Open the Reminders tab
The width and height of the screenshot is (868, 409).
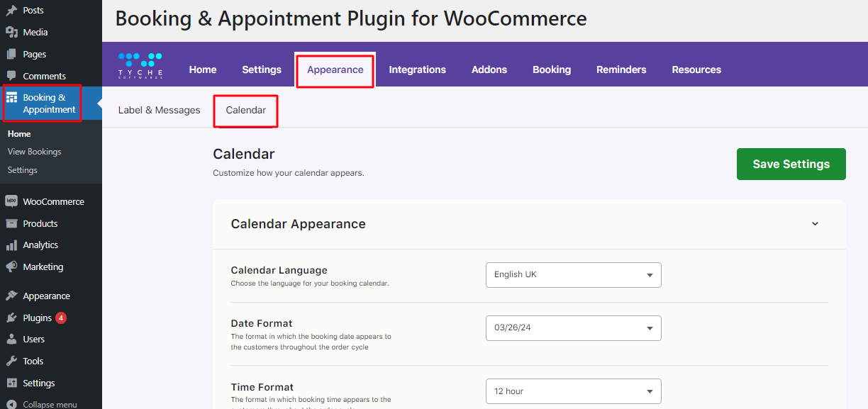(621, 69)
